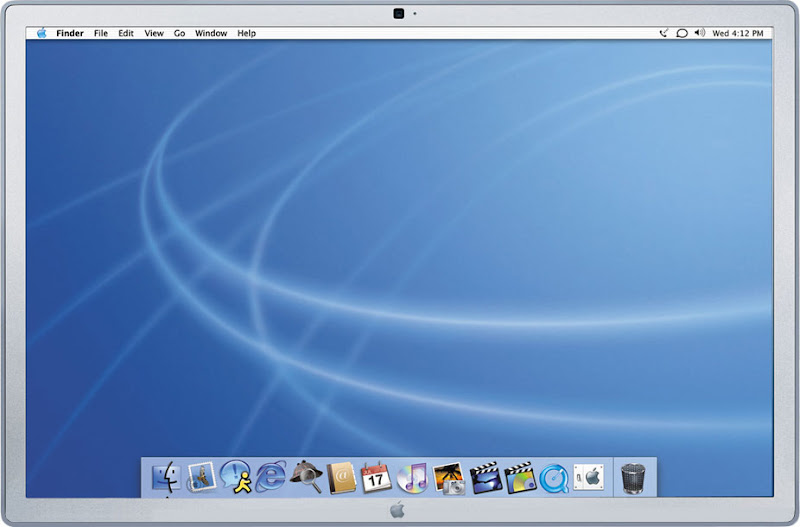Launch Internet Explorer from the Dock
This screenshot has height=527, width=800.
click(270, 477)
